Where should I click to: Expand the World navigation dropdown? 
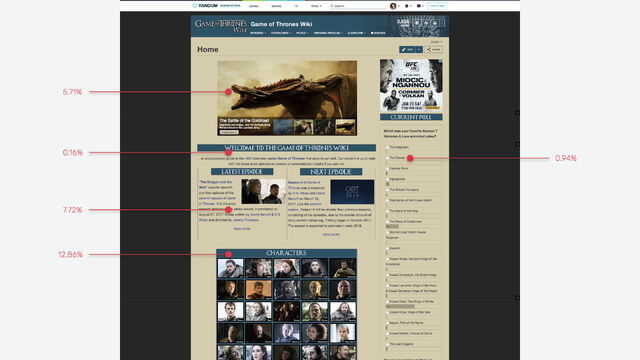[x=302, y=33]
